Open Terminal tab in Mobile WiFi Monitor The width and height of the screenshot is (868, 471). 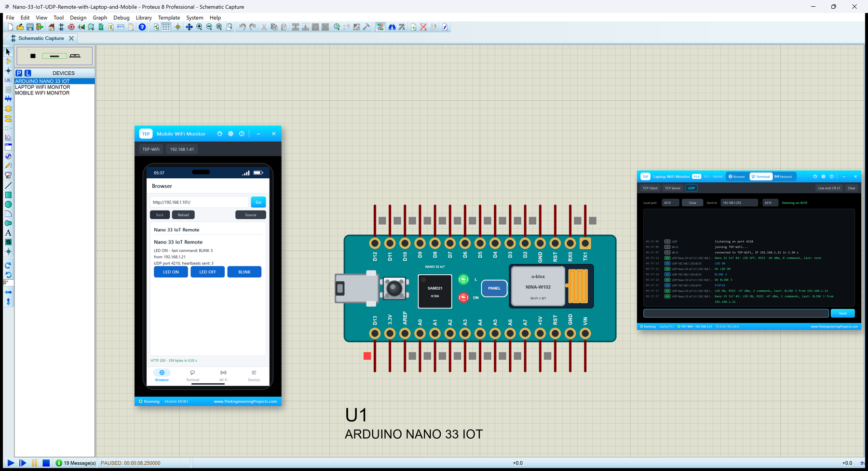coord(192,376)
